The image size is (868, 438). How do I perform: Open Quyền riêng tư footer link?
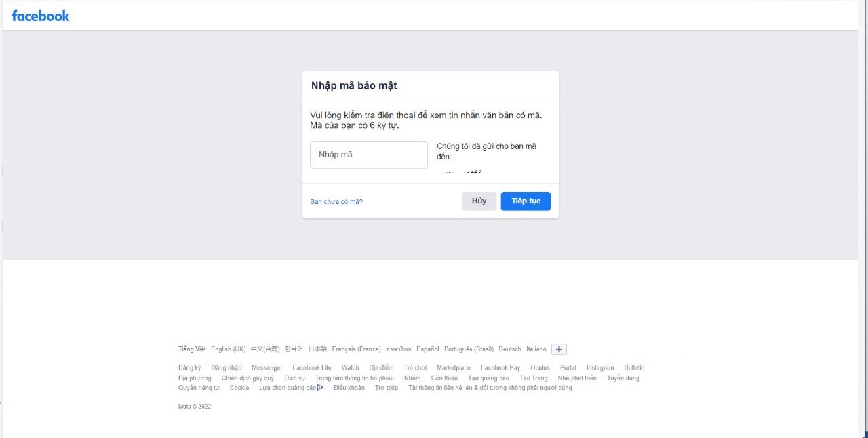click(x=199, y=388)
